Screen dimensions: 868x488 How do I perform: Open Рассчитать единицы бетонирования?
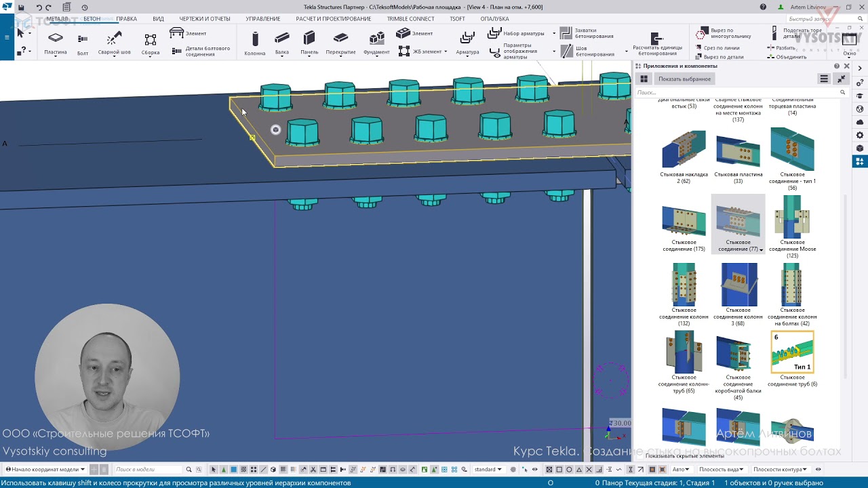point(657,44)
